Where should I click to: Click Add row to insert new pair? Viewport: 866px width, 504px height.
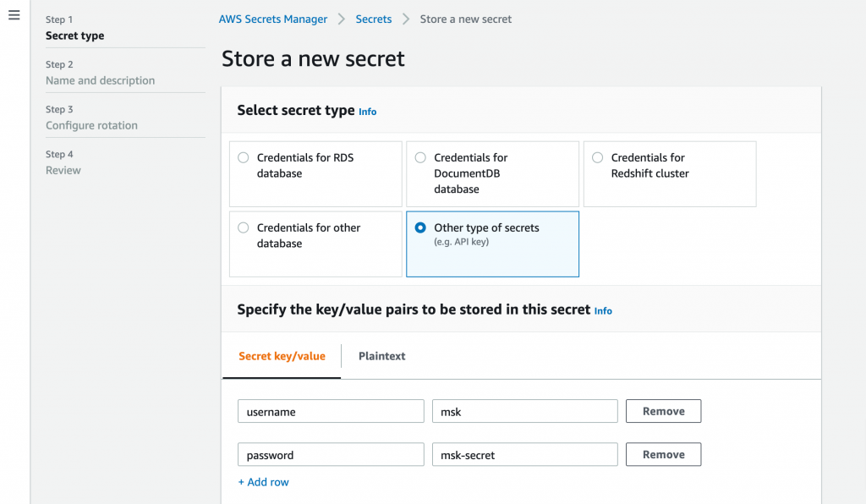(x=265, y=481)
